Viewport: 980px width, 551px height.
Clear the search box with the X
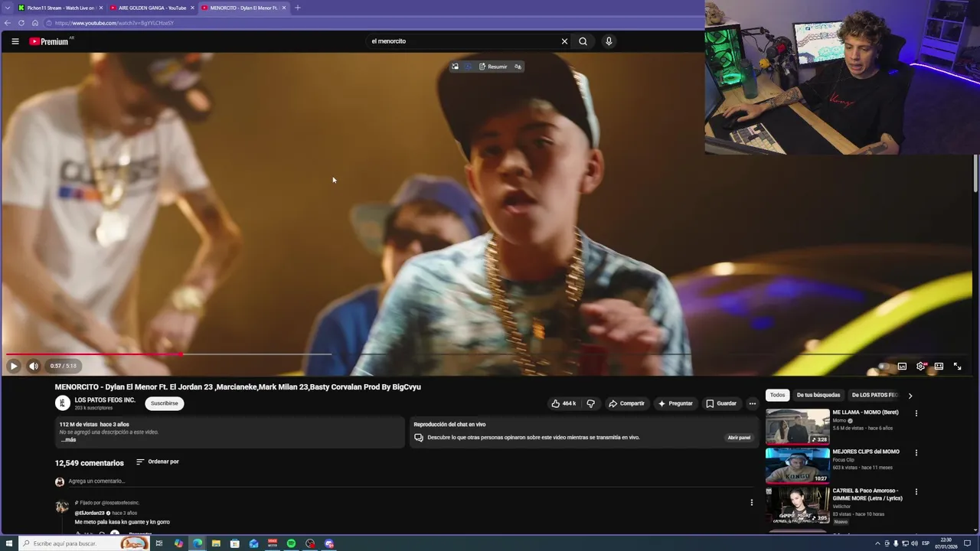coord(564,41)
